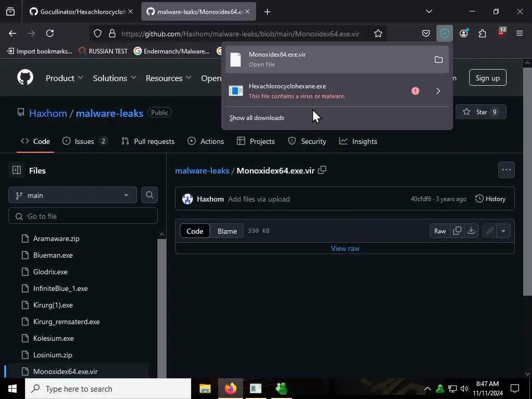
Task: Expand the Solutions menu dropdown
Action: pyautogui.click(x=115, y=78)
